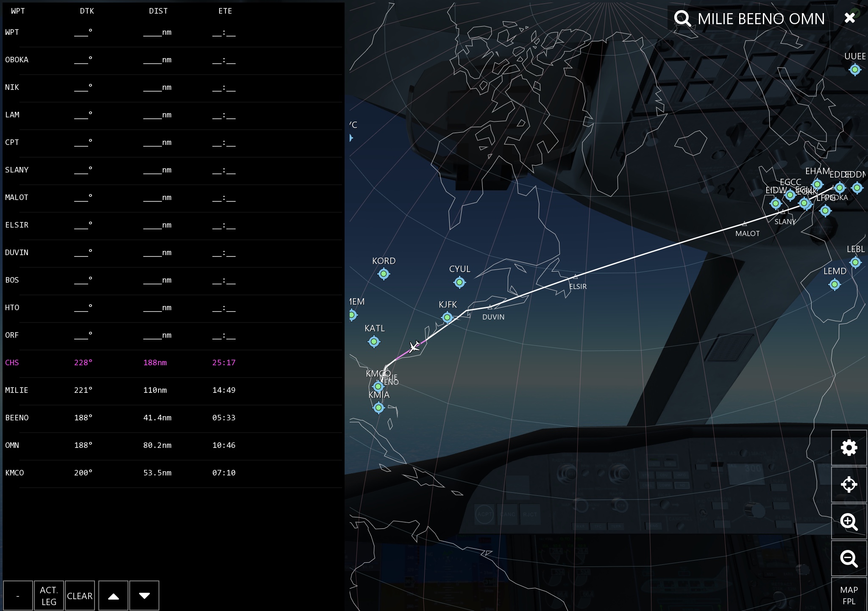Open the map settings gear
This screenshot has height=611, width=868.
[x=849, y=448]
